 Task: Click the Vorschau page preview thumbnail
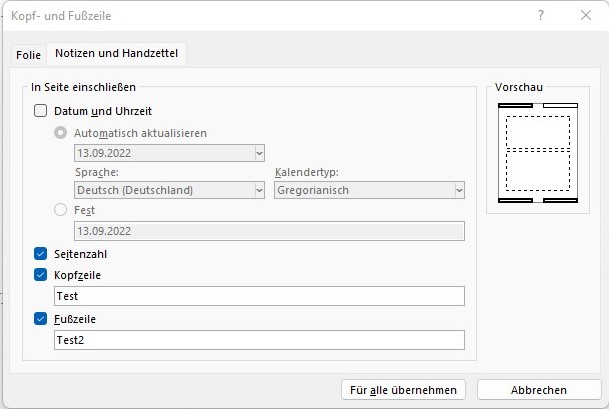[x=538, y=153]
